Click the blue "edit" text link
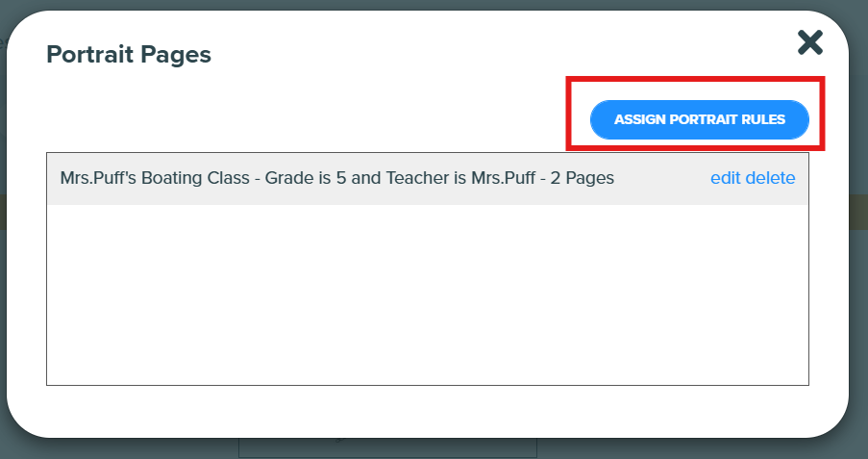 pyautogui.click(x=725, y=178)
